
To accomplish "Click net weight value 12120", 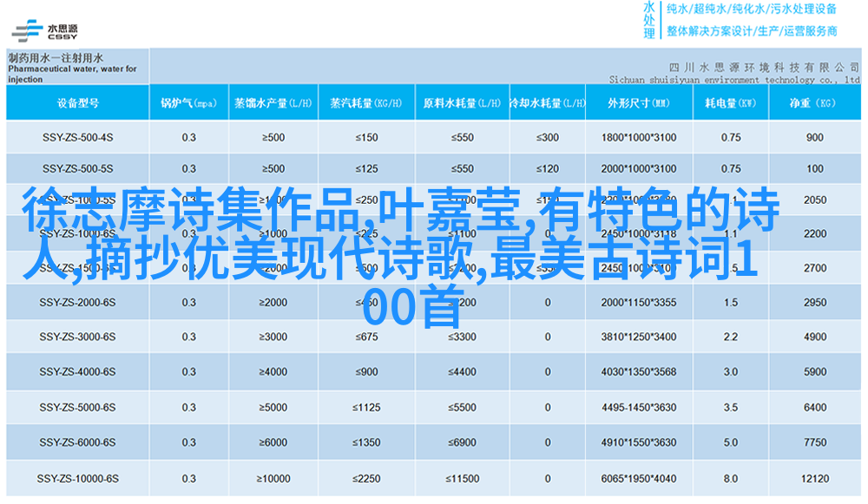I will tap(815, 479).
